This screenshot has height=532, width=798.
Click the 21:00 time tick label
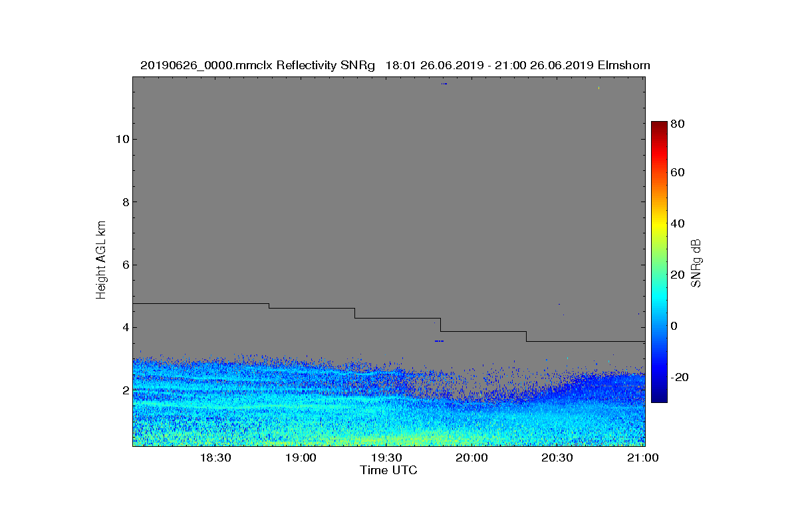coord(643,458)
